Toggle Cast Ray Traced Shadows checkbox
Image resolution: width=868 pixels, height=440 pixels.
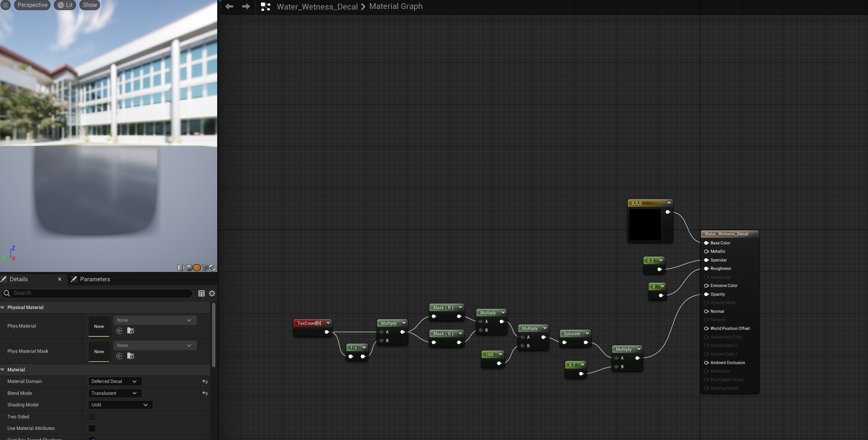click(x=92, y=439)
